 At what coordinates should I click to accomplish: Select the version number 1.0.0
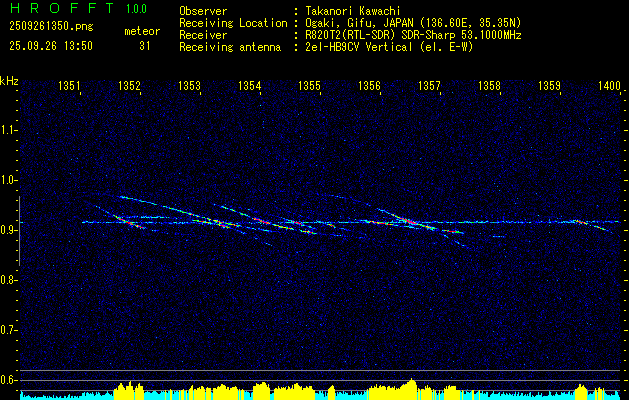(x=136, y=9)
